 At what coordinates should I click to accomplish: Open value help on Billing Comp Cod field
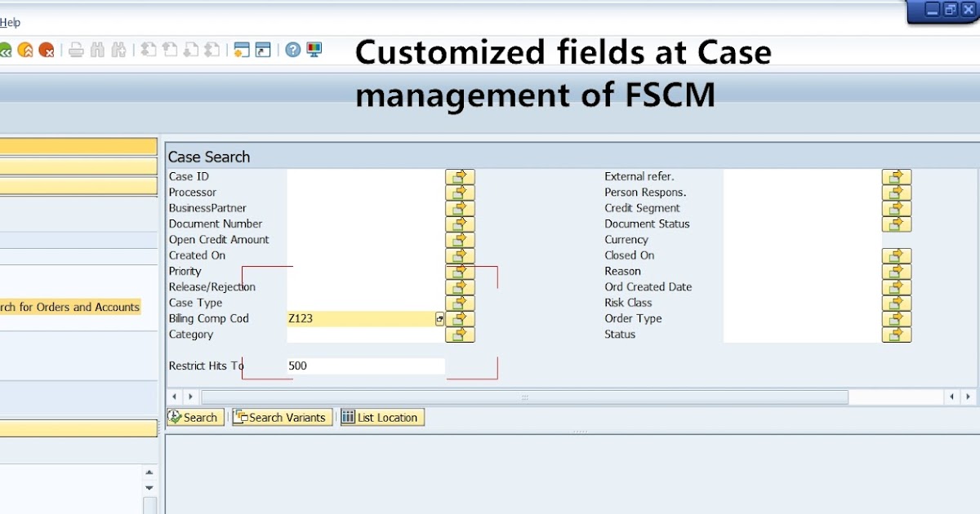[439, 318]
